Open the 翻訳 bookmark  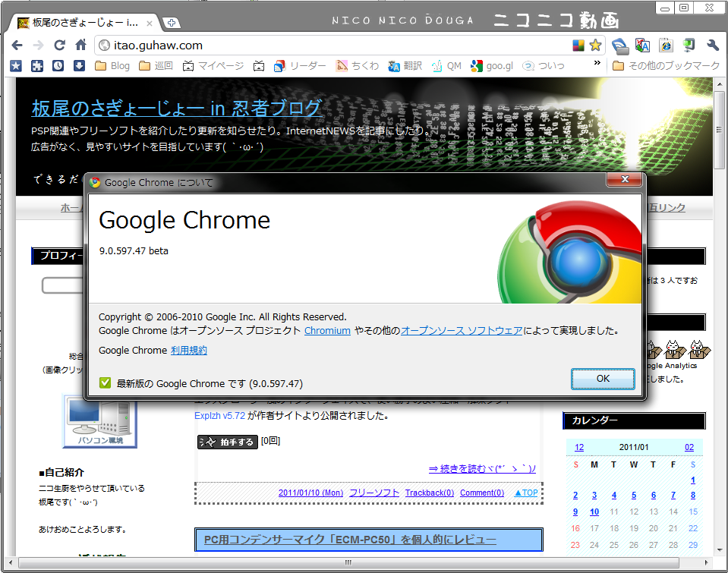[405, 66]
